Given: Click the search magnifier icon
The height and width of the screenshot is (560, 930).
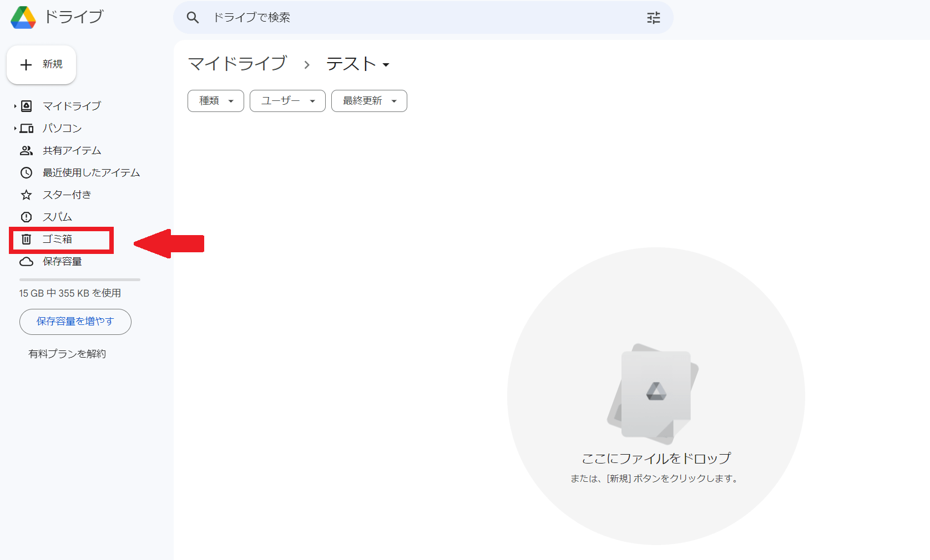Looking at the screenshot, I should (193, 18).
